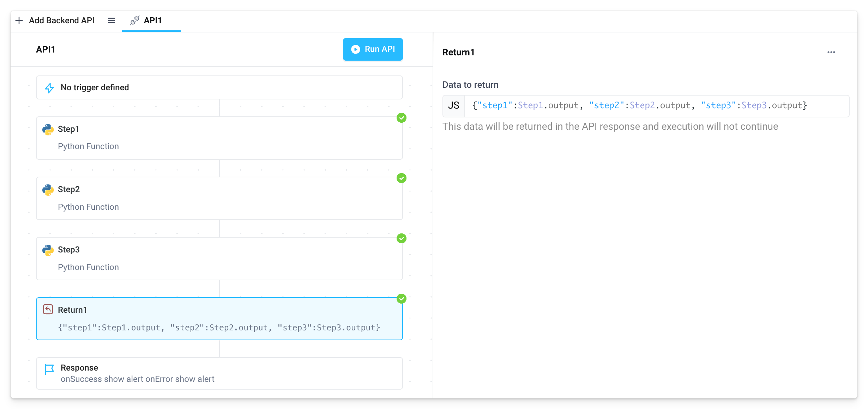Click the green success checkmark on Step1
868x409 pixels.
pyautogui.click(x=401, y=118)
